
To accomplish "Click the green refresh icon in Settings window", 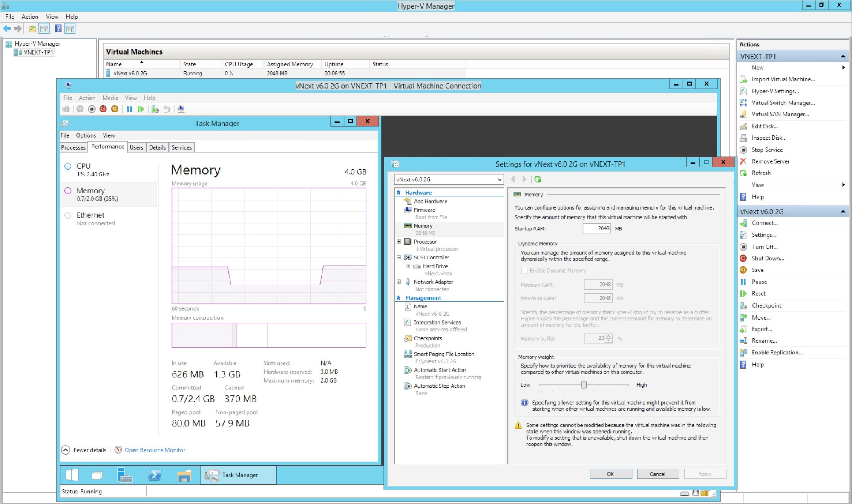I will coord(538,179).
